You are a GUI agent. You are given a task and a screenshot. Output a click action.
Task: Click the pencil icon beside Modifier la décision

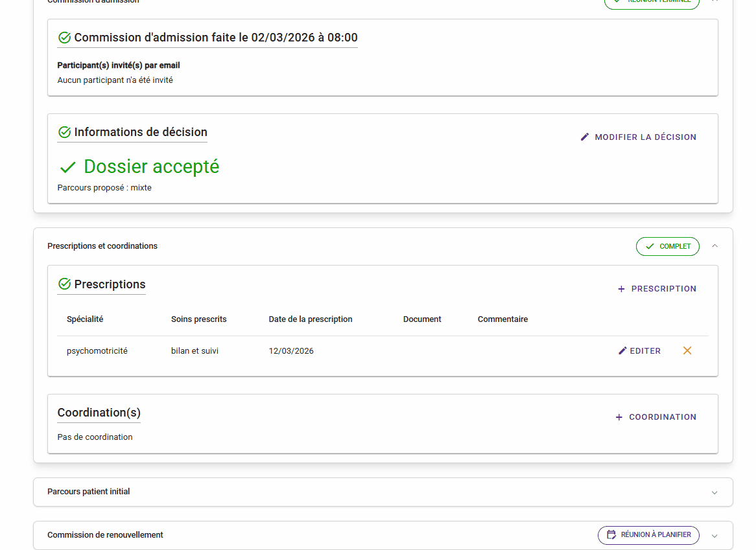click(x=585, y=137)
